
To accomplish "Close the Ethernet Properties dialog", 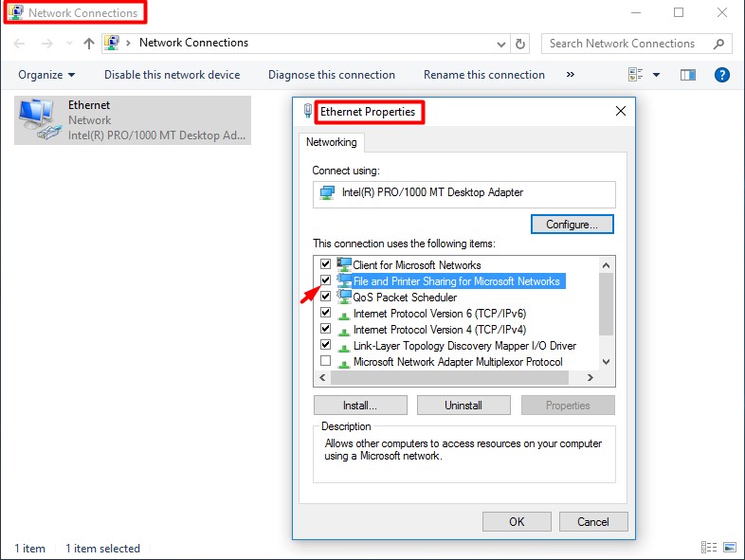I will 621,111.
